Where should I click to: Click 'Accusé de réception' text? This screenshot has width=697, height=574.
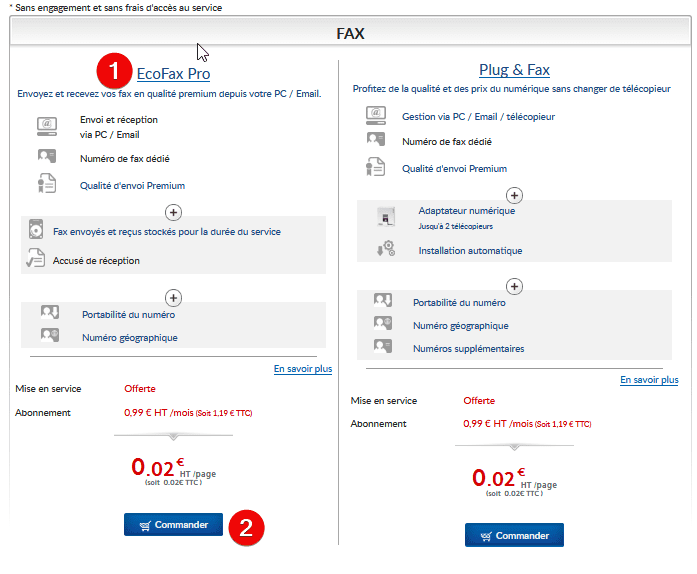[x=96, y=261]
